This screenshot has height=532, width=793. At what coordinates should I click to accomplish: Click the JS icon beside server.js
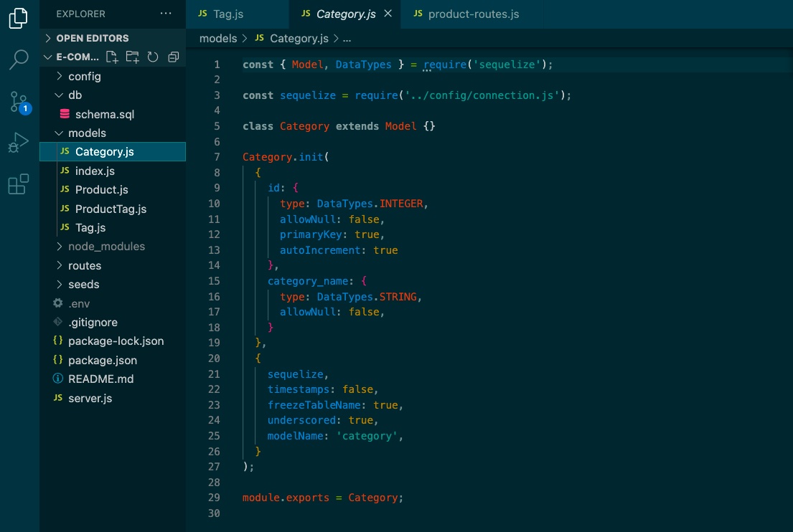point(58,398)
